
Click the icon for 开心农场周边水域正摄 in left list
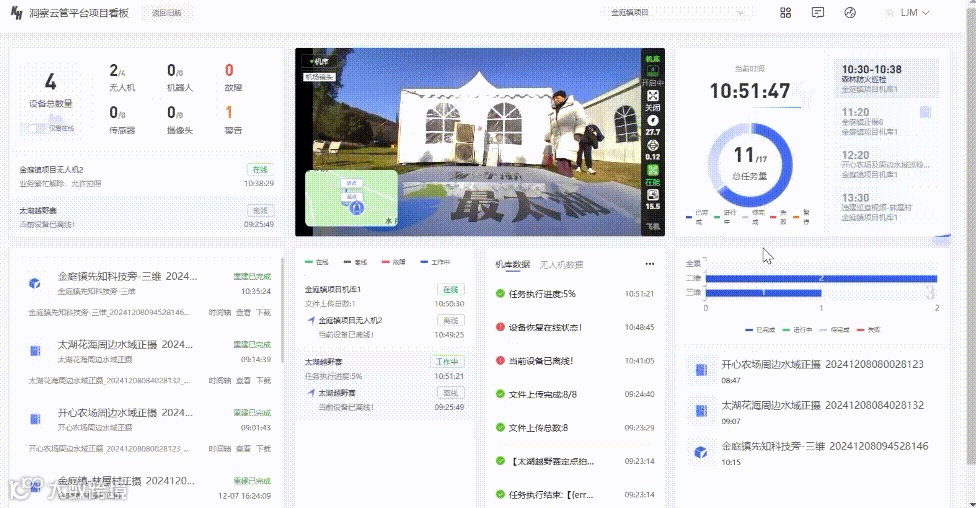(35, 419)
